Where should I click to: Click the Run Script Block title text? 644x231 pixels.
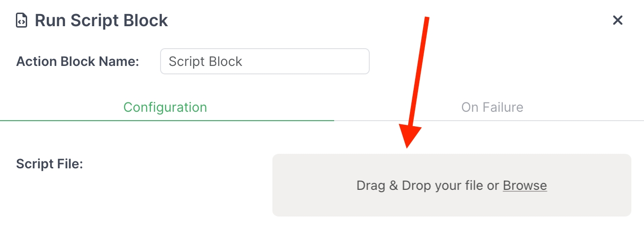101,21
